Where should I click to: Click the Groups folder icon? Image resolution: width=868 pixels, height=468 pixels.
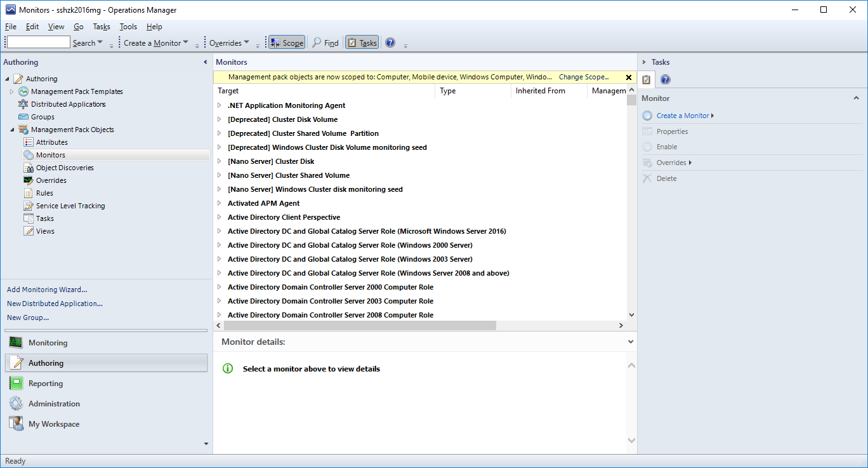[23, 117]
